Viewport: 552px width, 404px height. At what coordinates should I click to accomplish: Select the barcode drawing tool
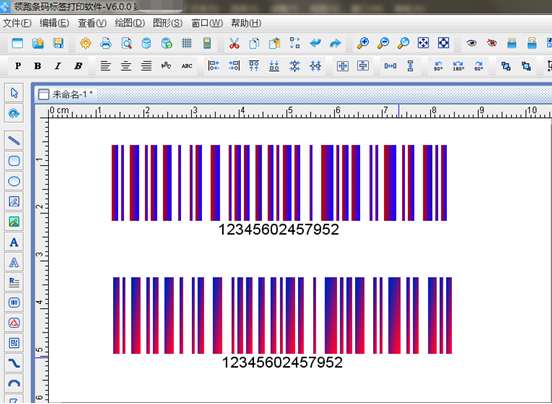tap(14, 303)
